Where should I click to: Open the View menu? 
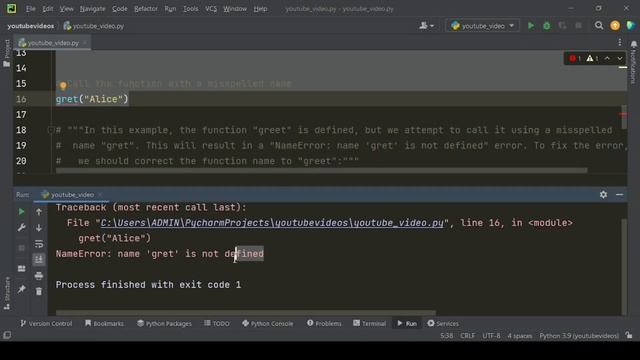point(67,9)
